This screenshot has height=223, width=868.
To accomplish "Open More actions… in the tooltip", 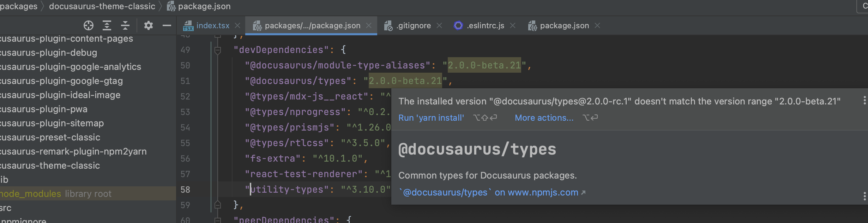I will coord(544,118).
